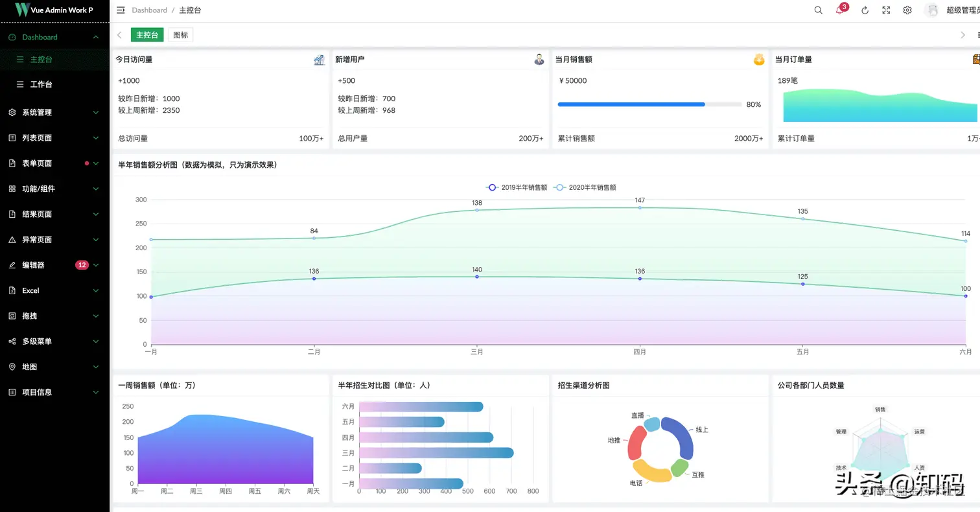Click the 12 badge on 编辑器

pyautogui.click(x=82, y=265)
